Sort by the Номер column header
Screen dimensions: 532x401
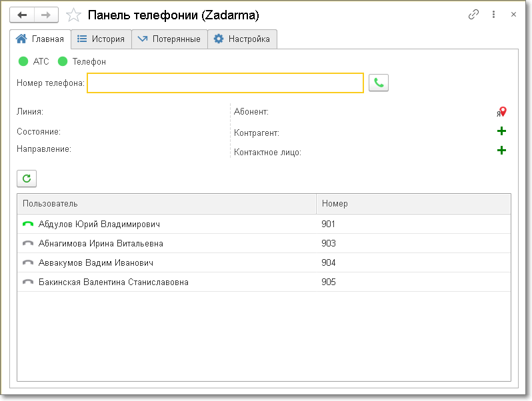413,204
